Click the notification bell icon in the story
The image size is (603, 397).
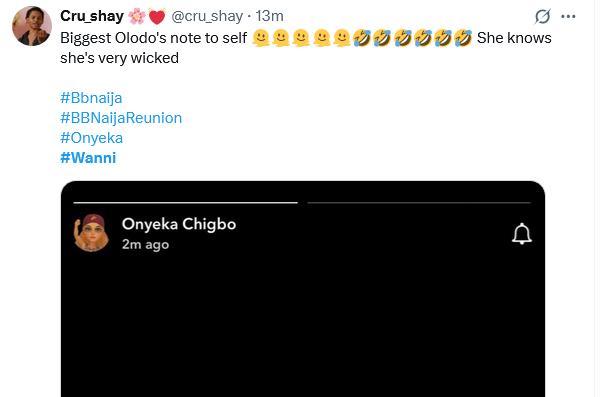[522, 234]
